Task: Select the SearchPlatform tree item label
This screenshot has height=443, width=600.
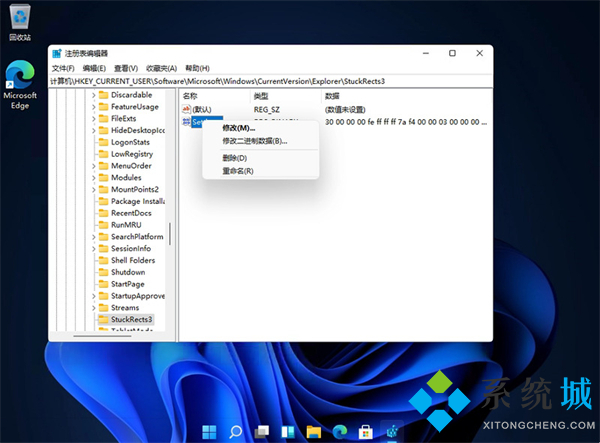Action: (137, 237)
